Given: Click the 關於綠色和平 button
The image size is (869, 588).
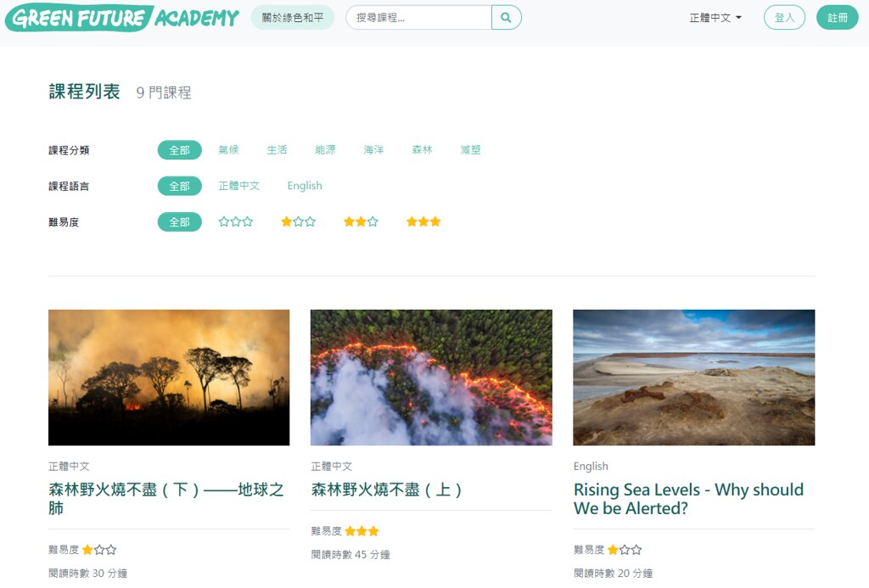Looking at the screenshot, I should [x=293, y=18].
